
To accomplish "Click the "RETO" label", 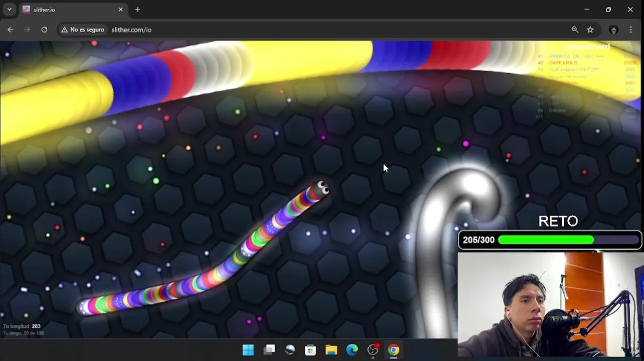I will point(558,221).
